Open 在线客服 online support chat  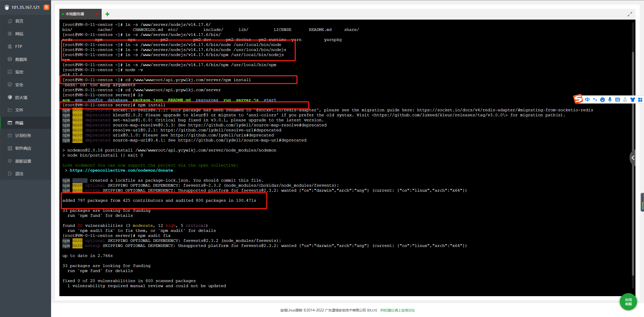click(x=628, y=302)
